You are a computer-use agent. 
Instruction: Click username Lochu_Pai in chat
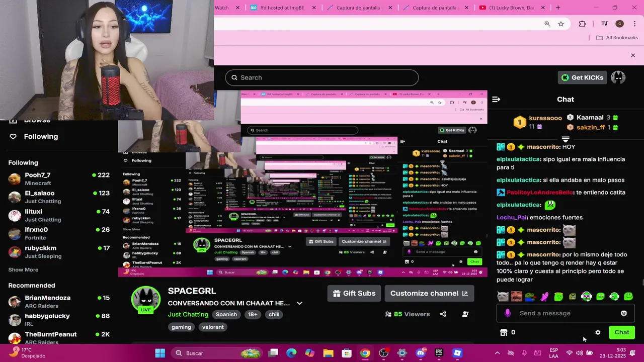(x=512, y=217)
